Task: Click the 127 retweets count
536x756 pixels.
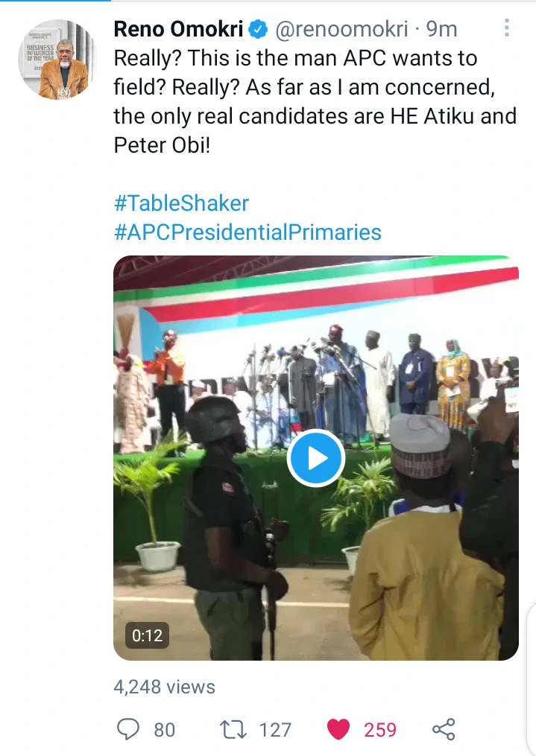Action: point(275,729)
